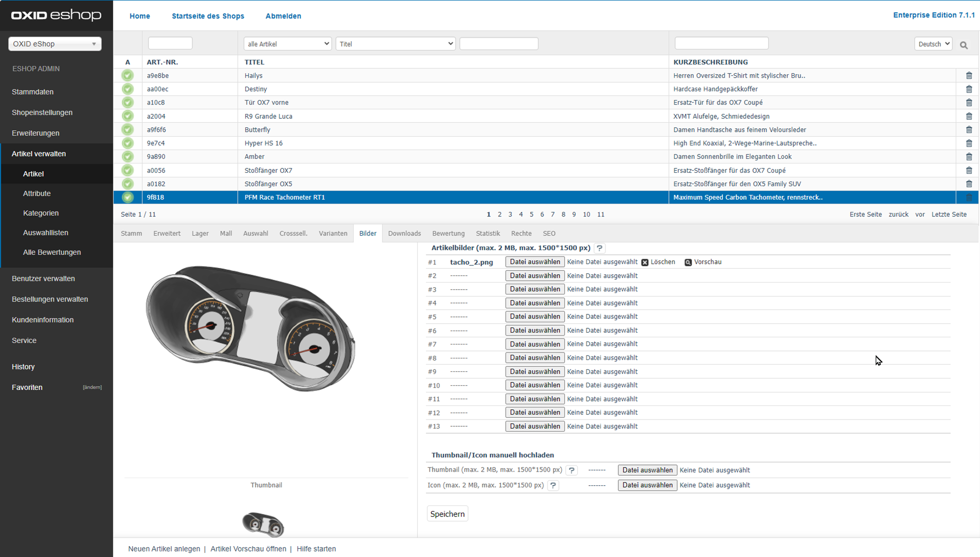Open the alle Artikel filter dropdown
980x557 pixels.
pyautogui.click(x=287, y=44)
